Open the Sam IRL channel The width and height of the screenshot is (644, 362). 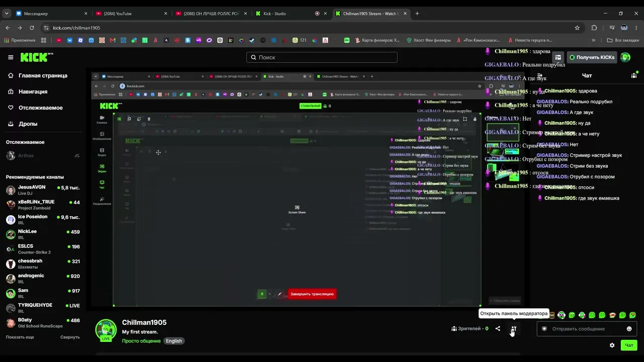[x=43, y=293]
